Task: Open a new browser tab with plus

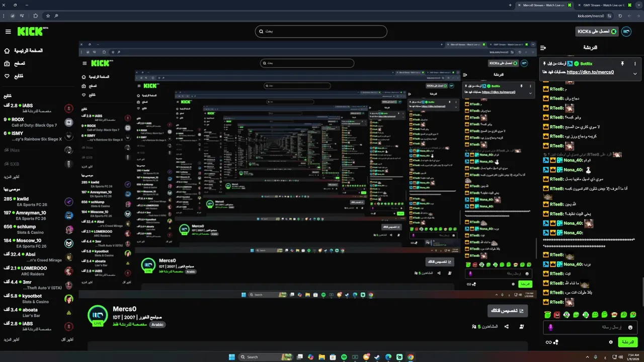Action: click(x=510, y=5)
